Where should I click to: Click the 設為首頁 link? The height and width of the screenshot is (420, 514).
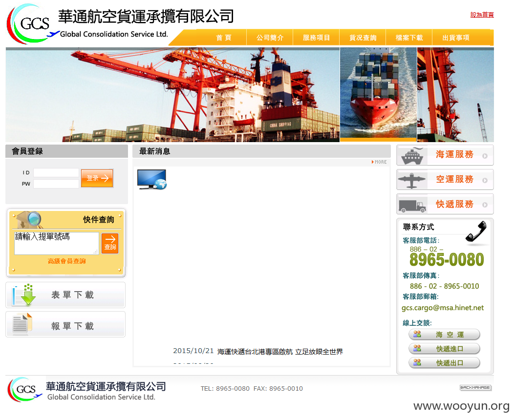(482, 15)
